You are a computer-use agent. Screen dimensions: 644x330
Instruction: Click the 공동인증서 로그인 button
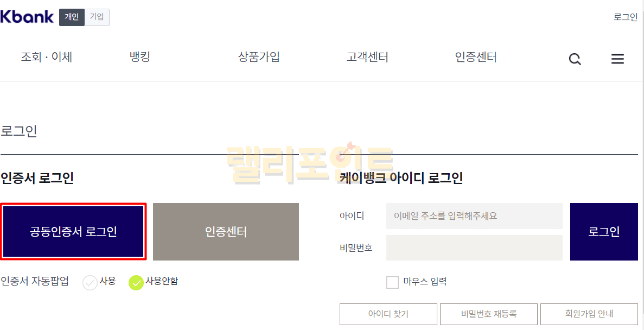click(73, 232)
